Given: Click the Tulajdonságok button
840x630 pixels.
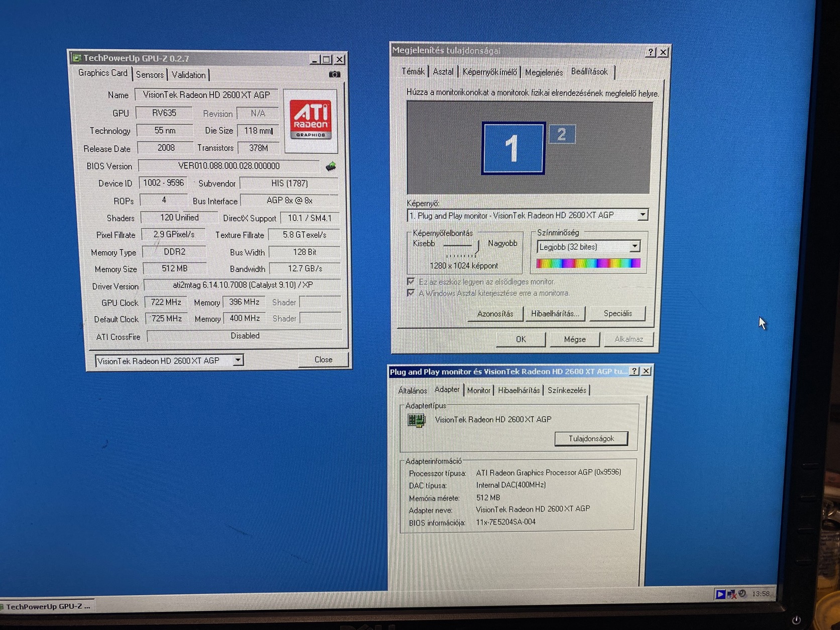Looking at the screenshot, I should point(591,439).
